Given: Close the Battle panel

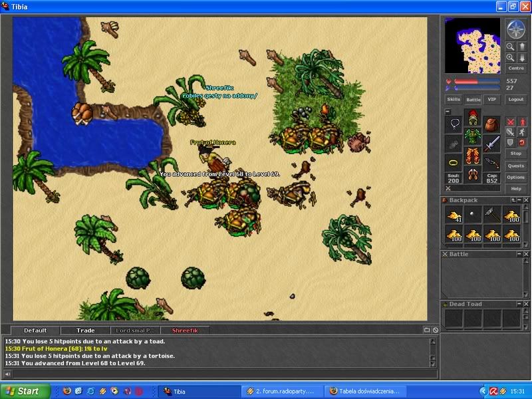Looking at the screenshot, I should tap(526, 254).
